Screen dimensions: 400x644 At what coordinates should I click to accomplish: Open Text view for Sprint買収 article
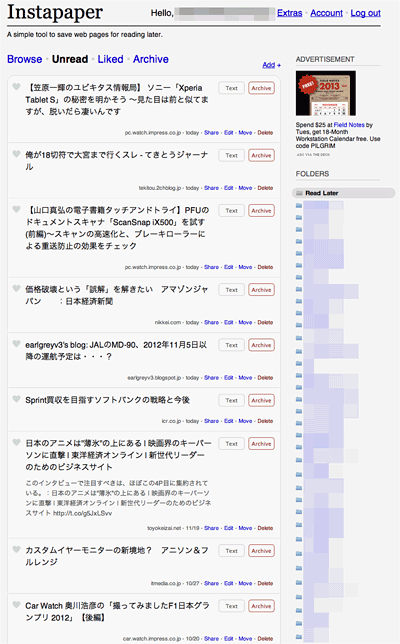click(x=232, y=400)
